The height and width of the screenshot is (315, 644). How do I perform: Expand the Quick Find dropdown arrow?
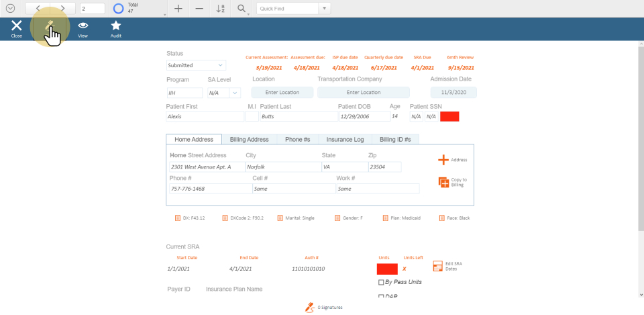tap(325, 9)
